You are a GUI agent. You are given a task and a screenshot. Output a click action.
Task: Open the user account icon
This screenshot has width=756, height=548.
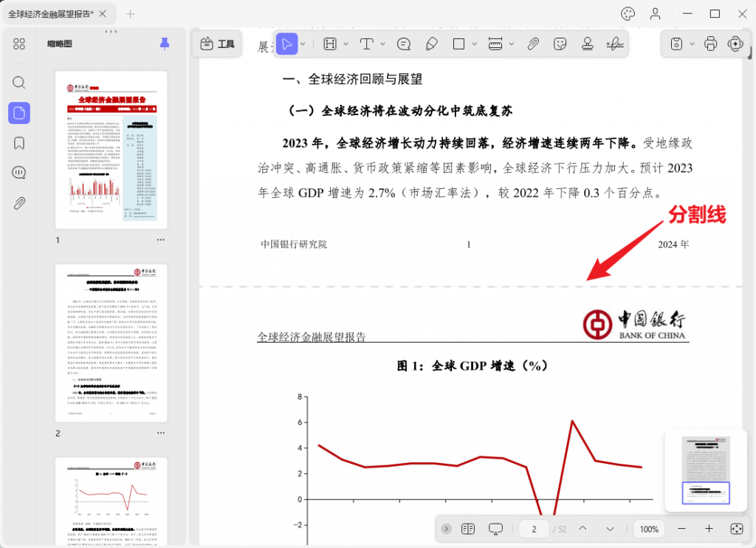point(656,14)
